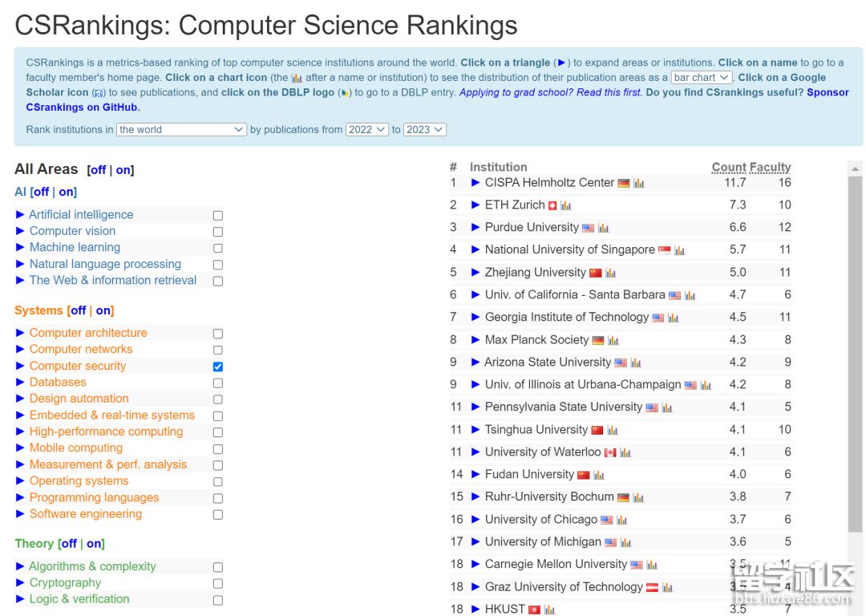The height and width of the screenshot is (616, 866).
Task: View chart for National University of Singapore
Action: tap(679, 251)
